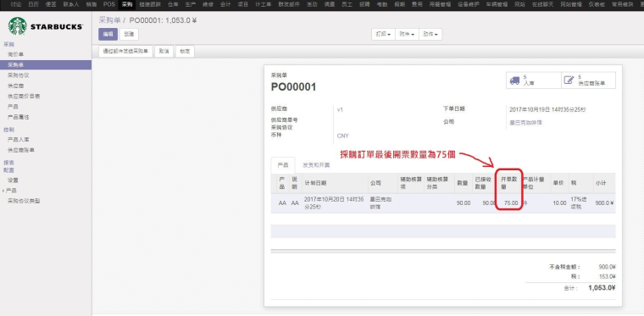The image size is (644, 316).
Task: Open 讨论 in the top menu bar
Action: point(16,4)
